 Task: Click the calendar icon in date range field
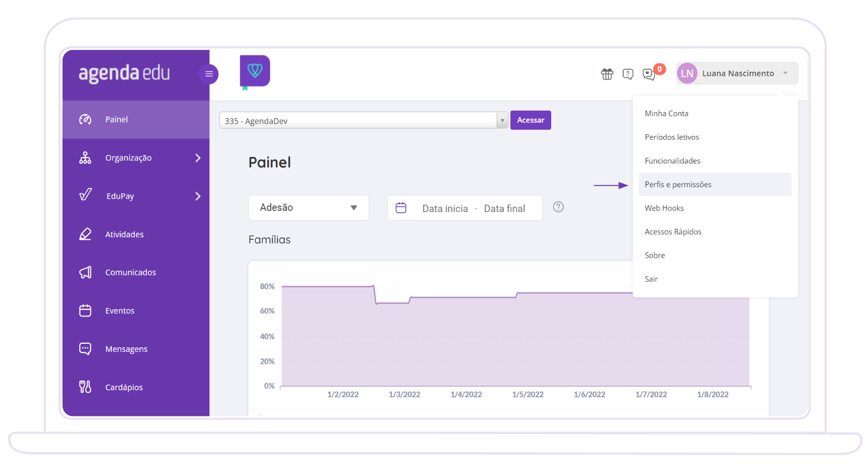coord(401,208)
